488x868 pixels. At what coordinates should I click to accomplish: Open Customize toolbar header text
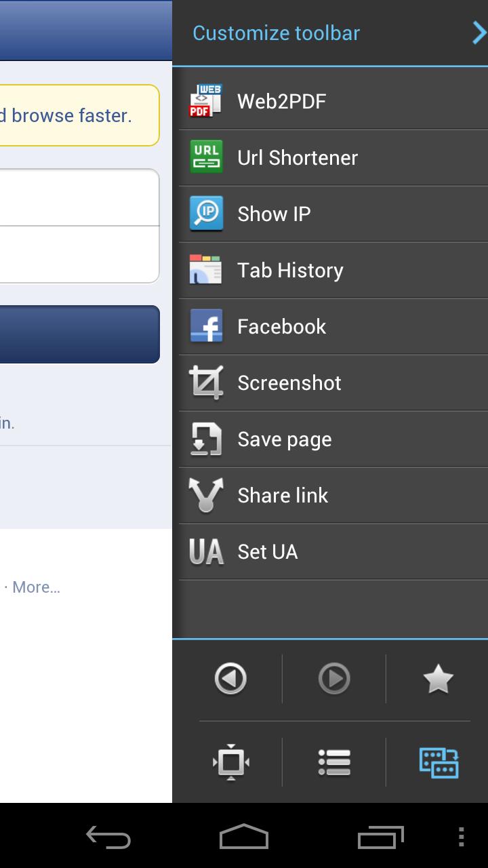tap(276, 33)
